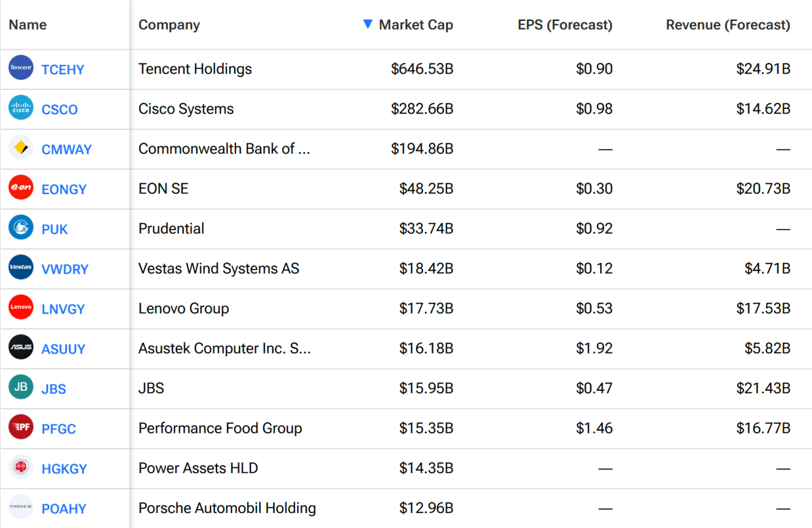Click the Performance Food Group logo

click(21, 427)
